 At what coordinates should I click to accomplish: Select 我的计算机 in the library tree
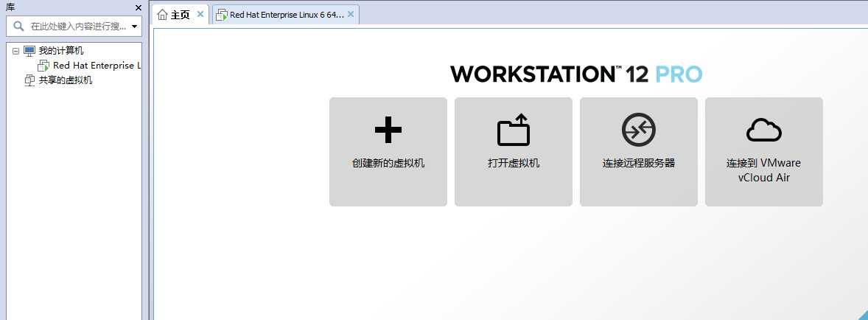coord(61,51)
